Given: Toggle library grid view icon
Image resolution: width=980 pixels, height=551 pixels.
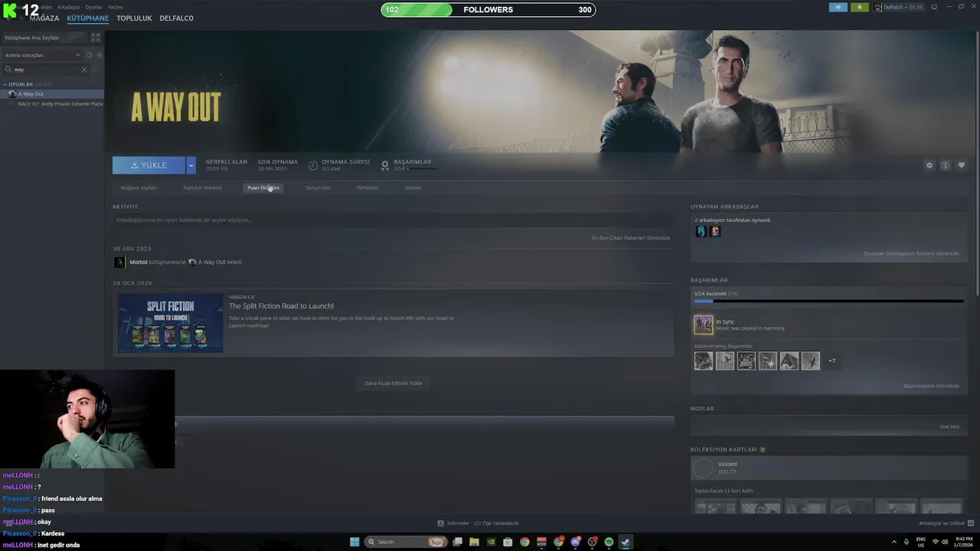Looking at the screenshot, I should 96,37.
